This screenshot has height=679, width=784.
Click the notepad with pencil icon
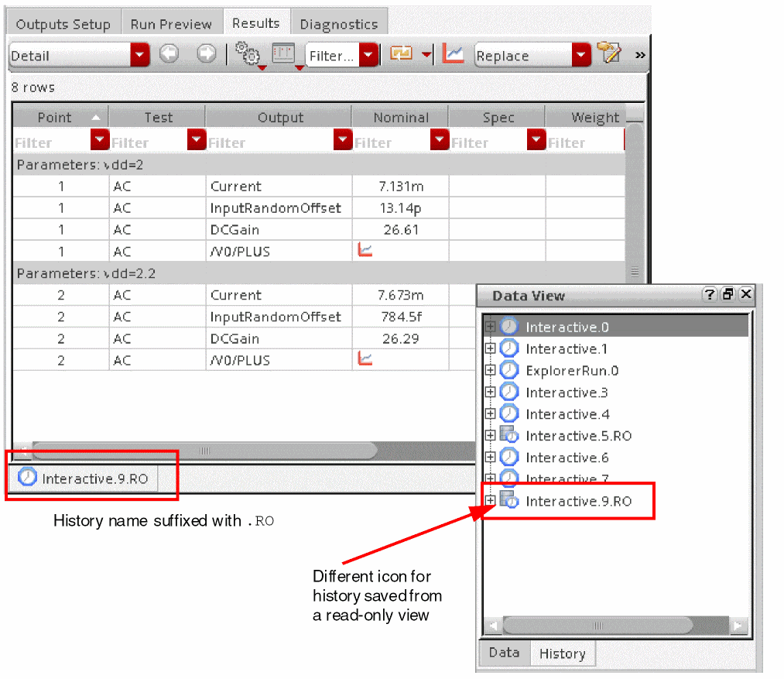click(x=609, y=54)
